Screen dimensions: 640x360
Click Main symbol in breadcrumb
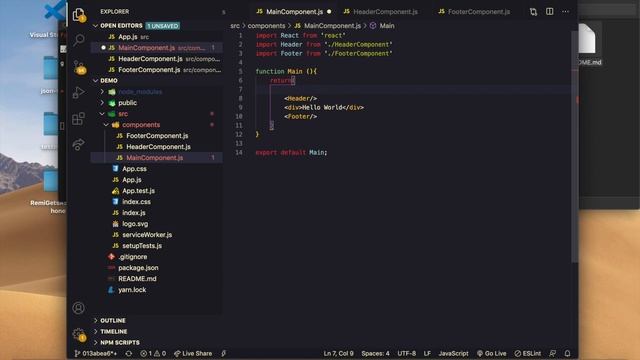[387, 26]
